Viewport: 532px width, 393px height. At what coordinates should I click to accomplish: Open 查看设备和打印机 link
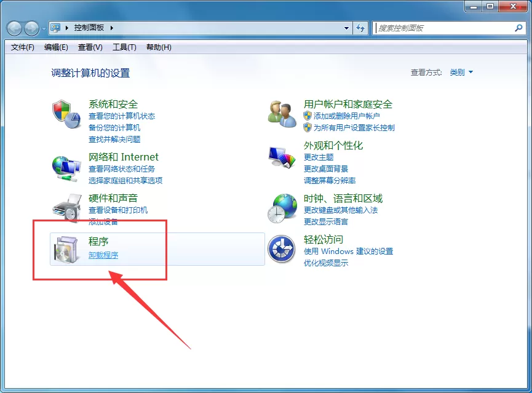point(117,210)
